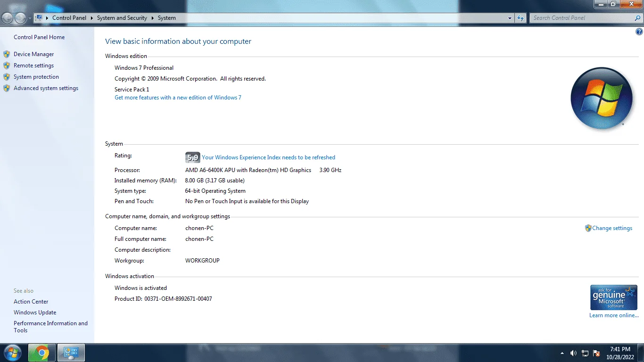The height and width of the screenshot is (362, 644).
Task: Click the Windows 7 Professional edition text
Action: [x=144, y=68]
